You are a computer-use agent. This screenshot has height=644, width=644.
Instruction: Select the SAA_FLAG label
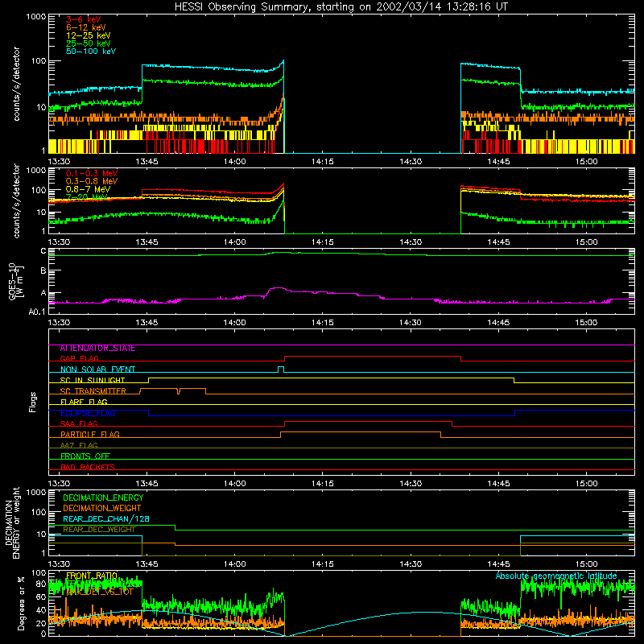(x=79, y=424)
